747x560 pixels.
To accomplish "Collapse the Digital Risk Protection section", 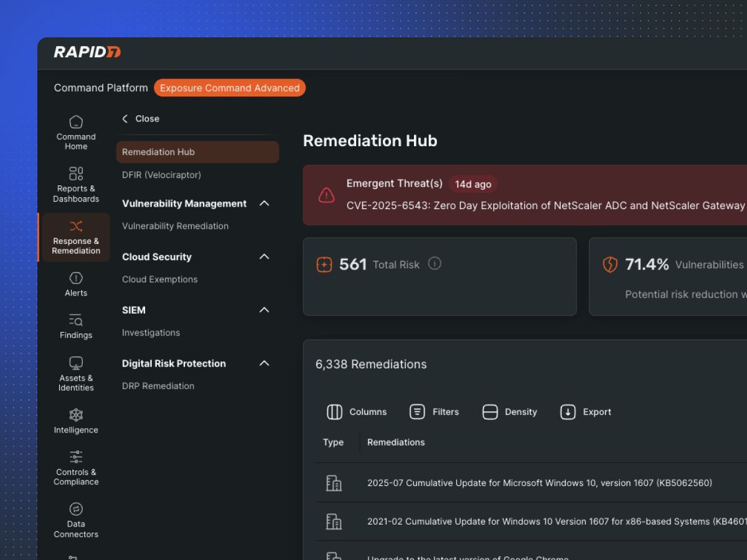I will click(x=264, y=363).
